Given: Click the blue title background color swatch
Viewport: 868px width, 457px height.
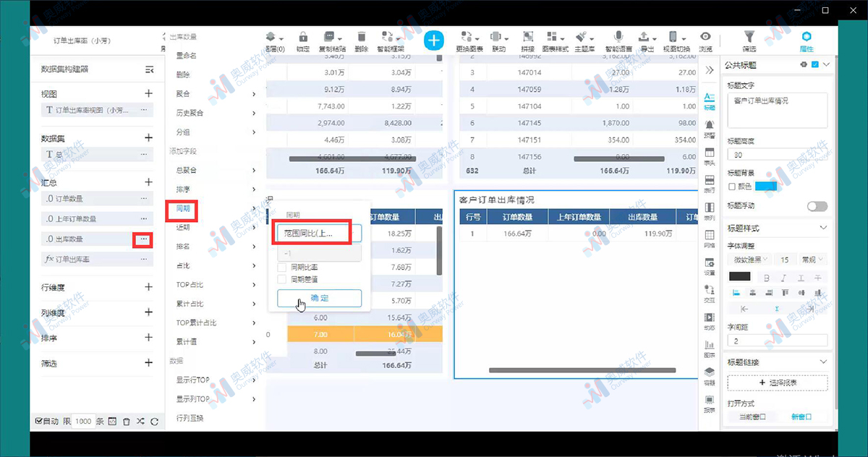Looking at the screenshot, I should pos(766,187).
